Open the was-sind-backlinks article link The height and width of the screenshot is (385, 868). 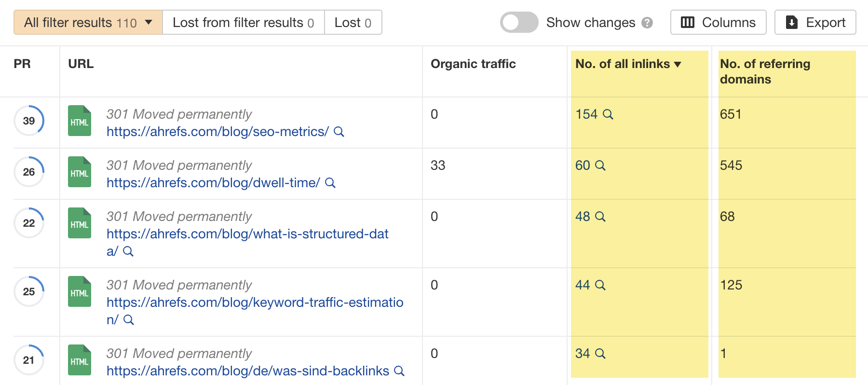[x=248, y=371]
